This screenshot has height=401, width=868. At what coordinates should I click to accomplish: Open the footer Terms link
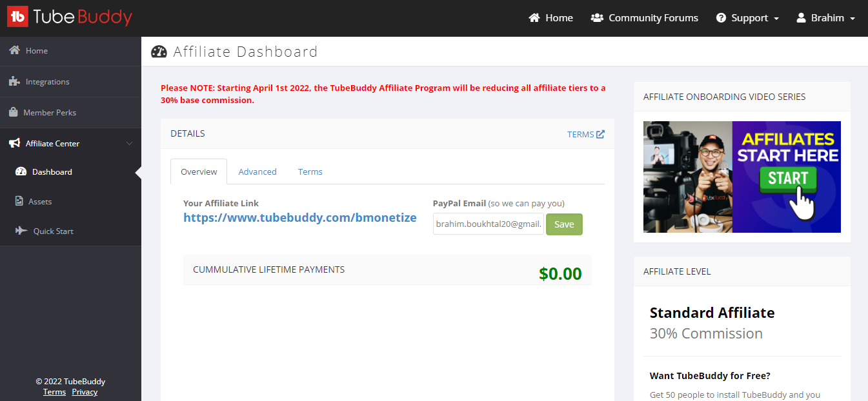point(54,392)
